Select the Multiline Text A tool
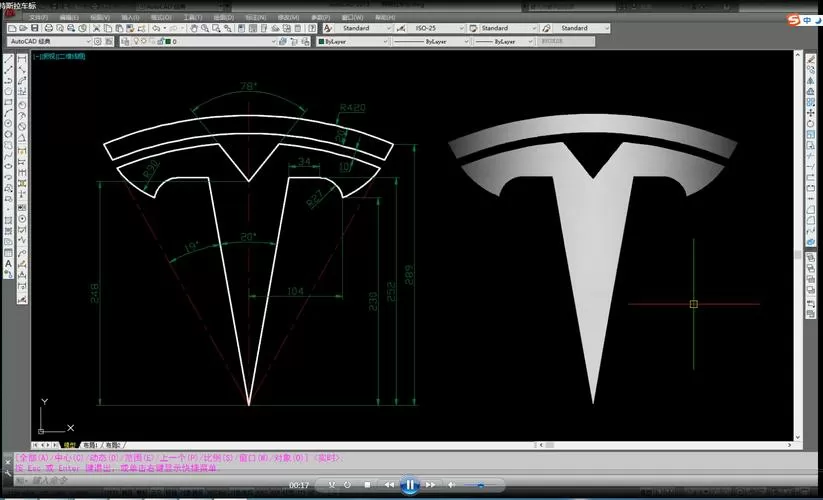 click(x=8, y=263)
